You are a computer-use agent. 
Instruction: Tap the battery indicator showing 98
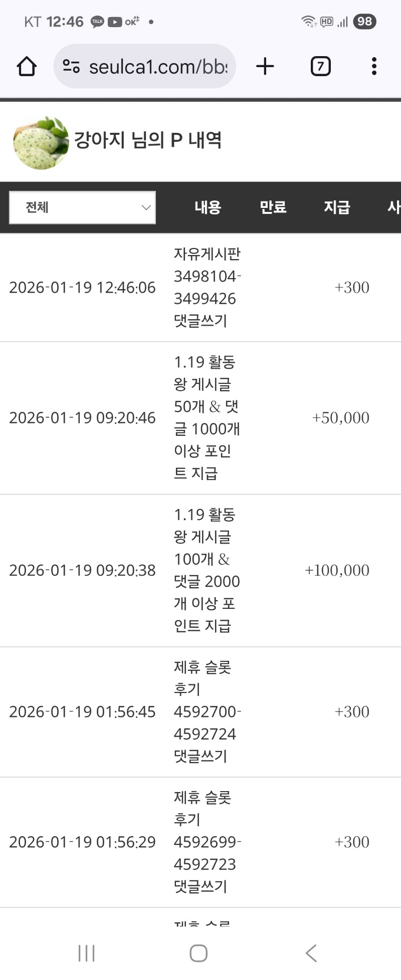tap(364, 22)
